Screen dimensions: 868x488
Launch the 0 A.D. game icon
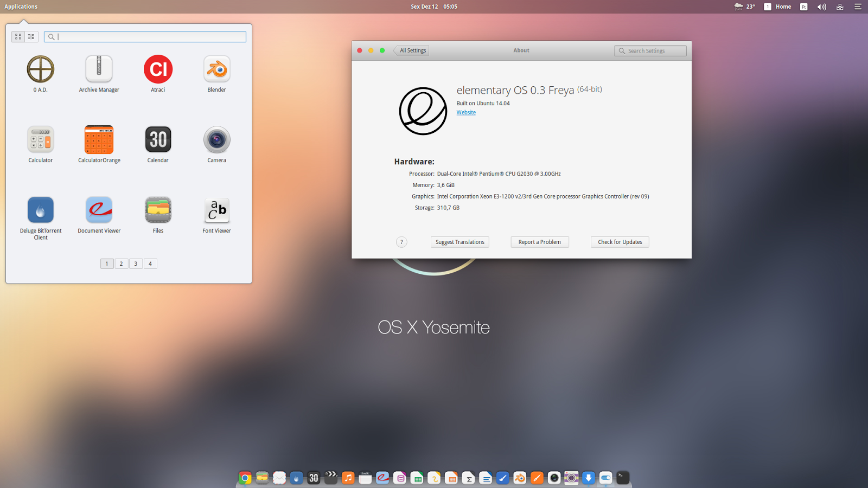coord(41,69)
